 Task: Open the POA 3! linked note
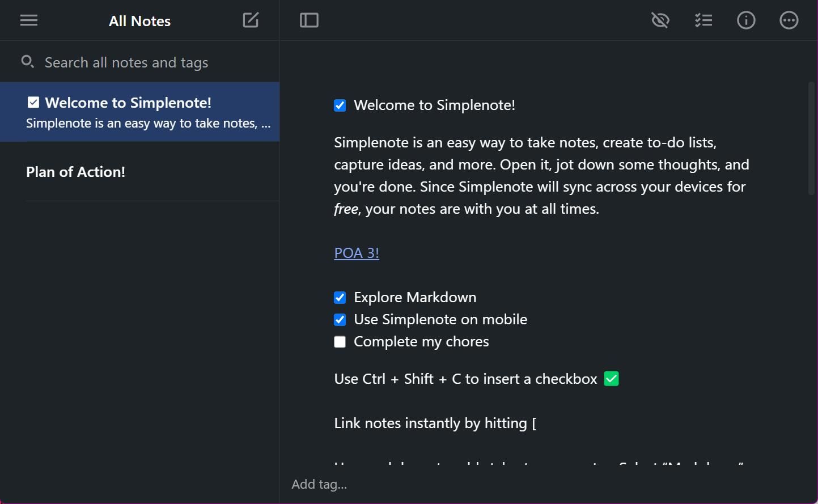[356, 252]
